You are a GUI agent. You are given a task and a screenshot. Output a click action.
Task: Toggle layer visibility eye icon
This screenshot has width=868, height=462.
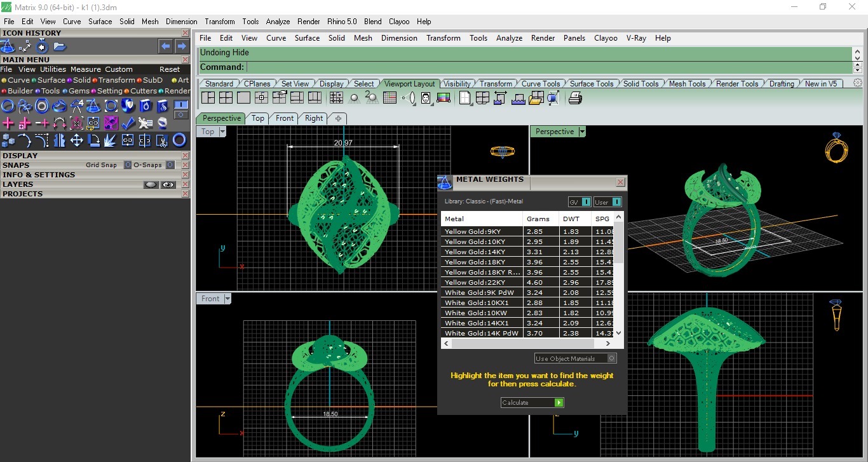(x=168, y=185)
